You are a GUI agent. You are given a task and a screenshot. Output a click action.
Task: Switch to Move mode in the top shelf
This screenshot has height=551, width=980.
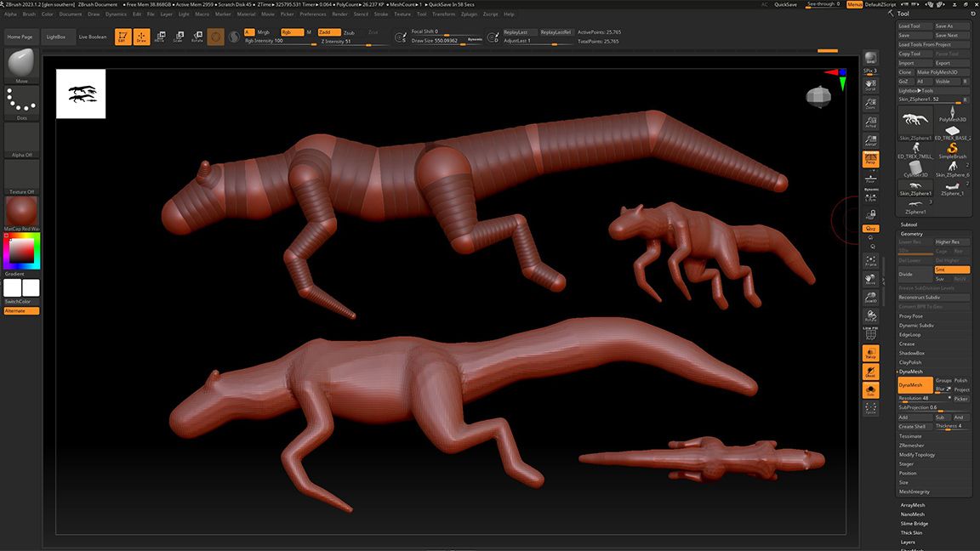(x=161, y=36)
